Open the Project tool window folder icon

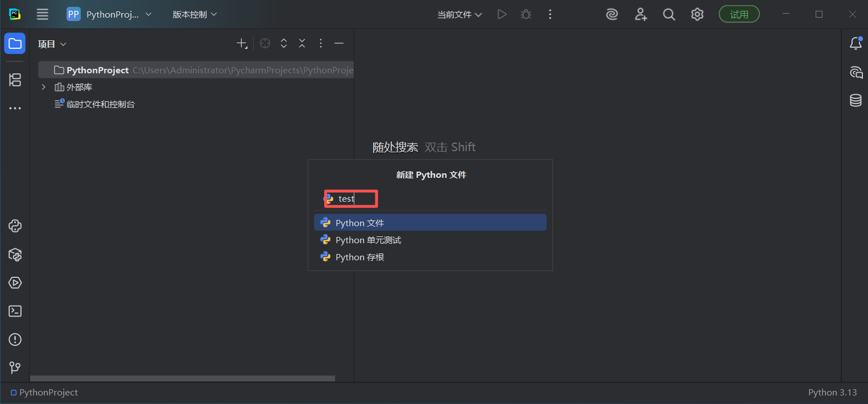[15, 44]
